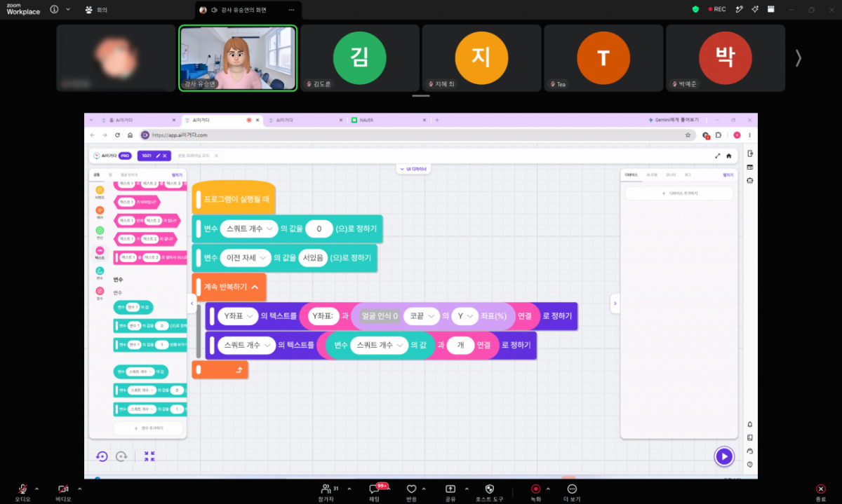Open the 스쿼트 개수 variable dropdown in the first set block
The height and width of the screenshot is (504, 842).
pyautogui.click(x=248, y=229)
